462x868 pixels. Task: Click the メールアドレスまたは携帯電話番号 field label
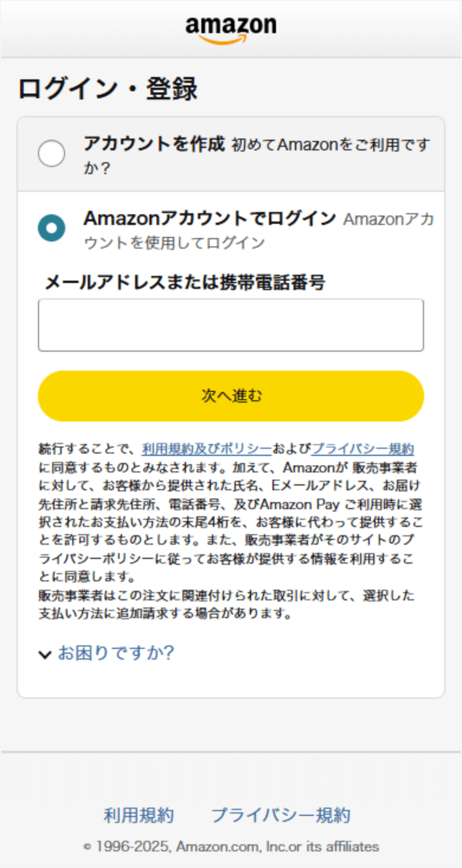185,282
